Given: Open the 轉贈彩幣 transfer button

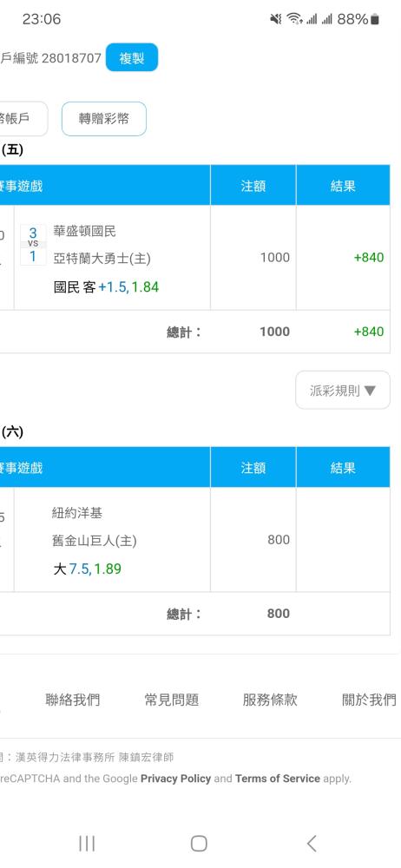Looking at the screenshot, I should (x=104, y=118).
